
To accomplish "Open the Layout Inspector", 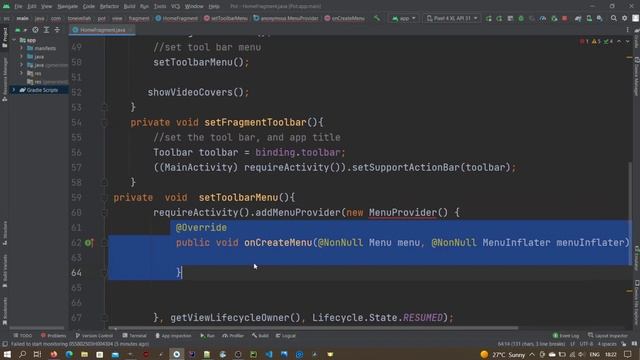I will [608, 336].
